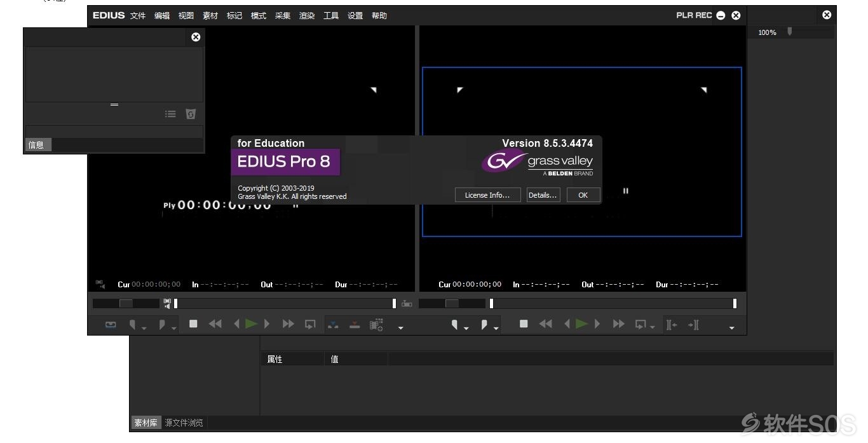Adjust the 100% zoom slider

pyautogui.click(x=790, y=31)
